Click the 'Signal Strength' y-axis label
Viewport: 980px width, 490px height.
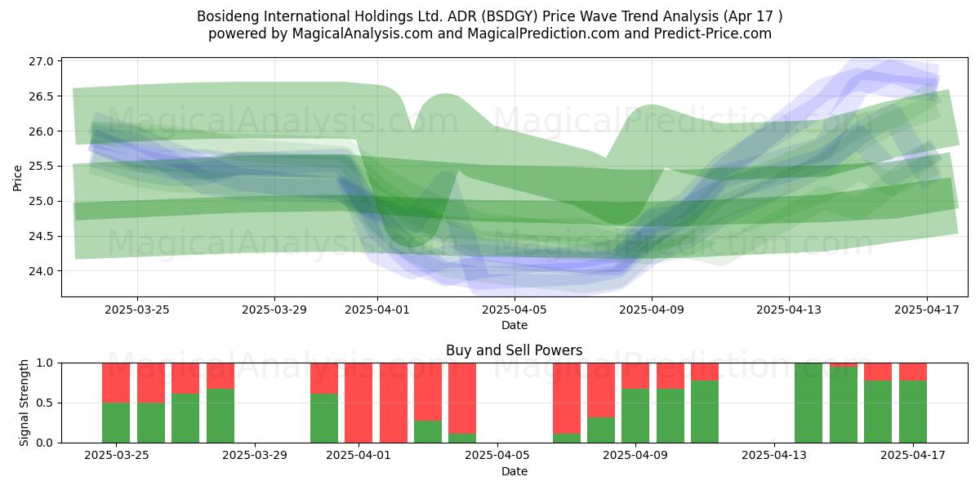[24, 403]
